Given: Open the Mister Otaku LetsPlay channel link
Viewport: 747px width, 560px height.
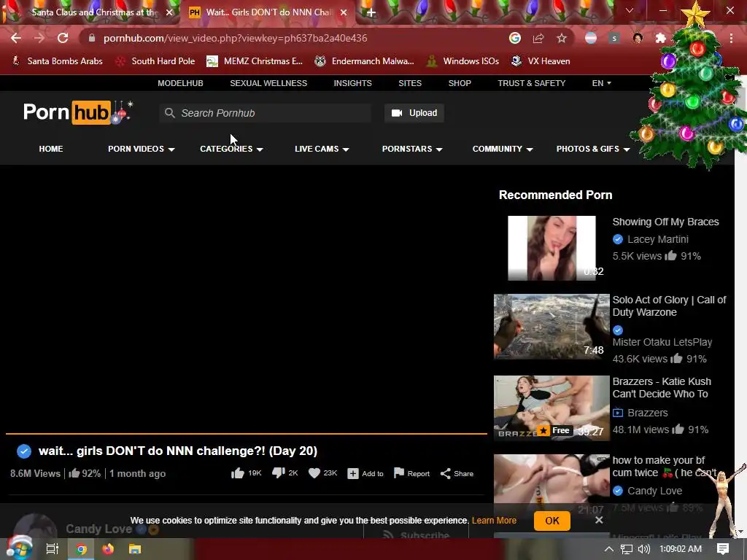Looking at the screenshot, I should (662, 342).
